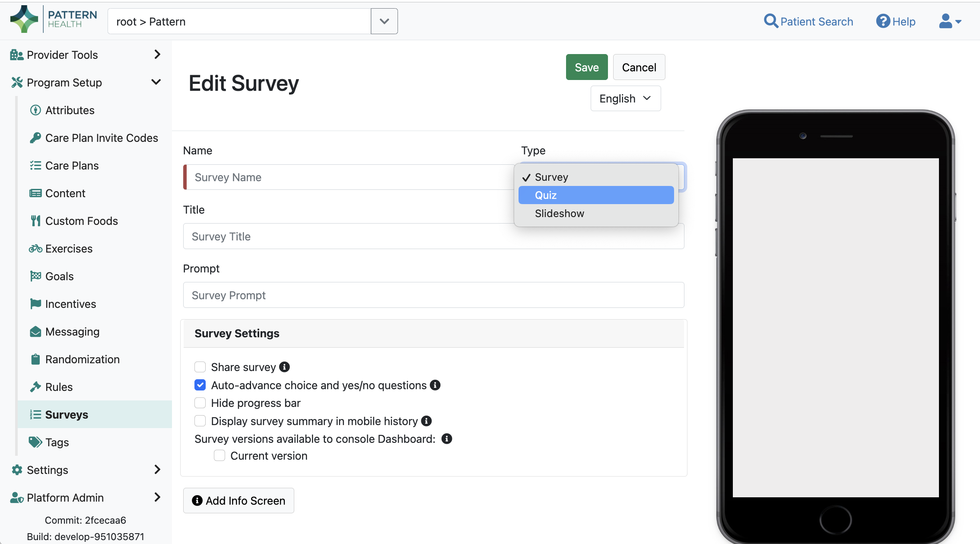Open the Attributes section icon
The height and width of the screenshot is (544, 980).
coord(35,110)
